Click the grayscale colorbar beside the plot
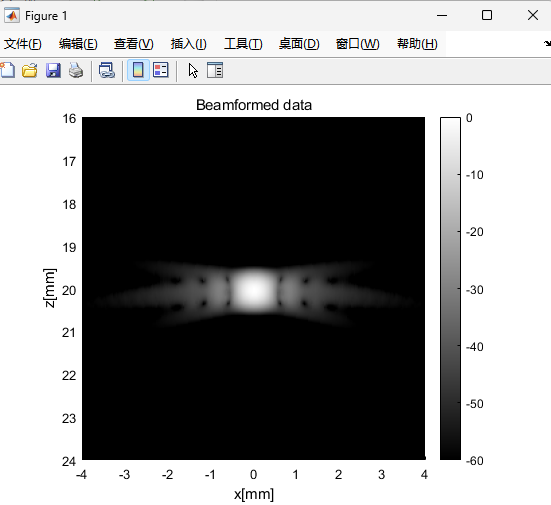The image size is (551, 505). [450, 288]
